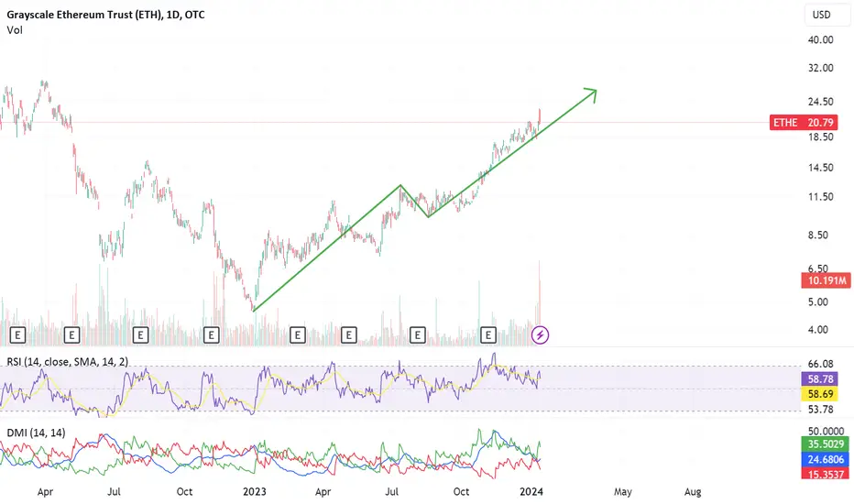Open the earnings marker for November 2023

pos(488,334)
